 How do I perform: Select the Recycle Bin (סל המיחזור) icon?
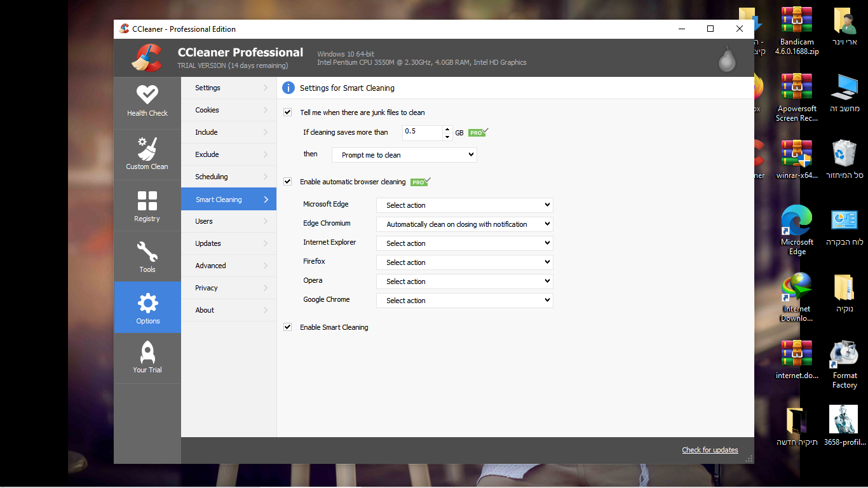coord(844,159)
